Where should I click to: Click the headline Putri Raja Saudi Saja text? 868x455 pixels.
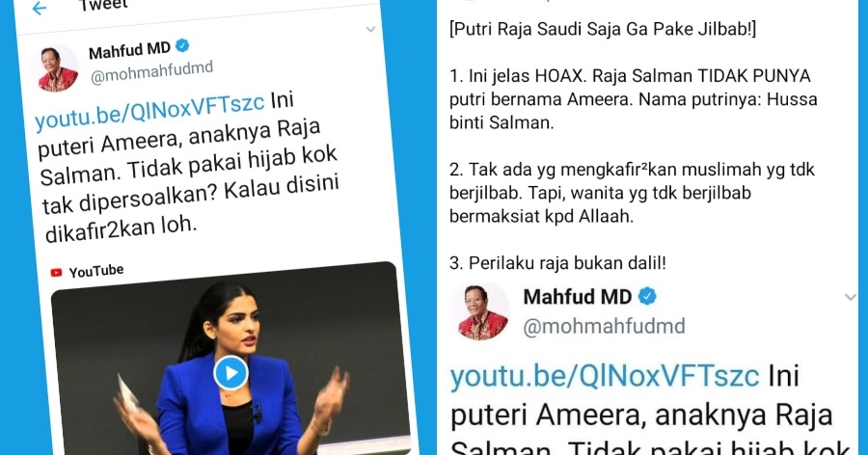click(x=603, y=29)
